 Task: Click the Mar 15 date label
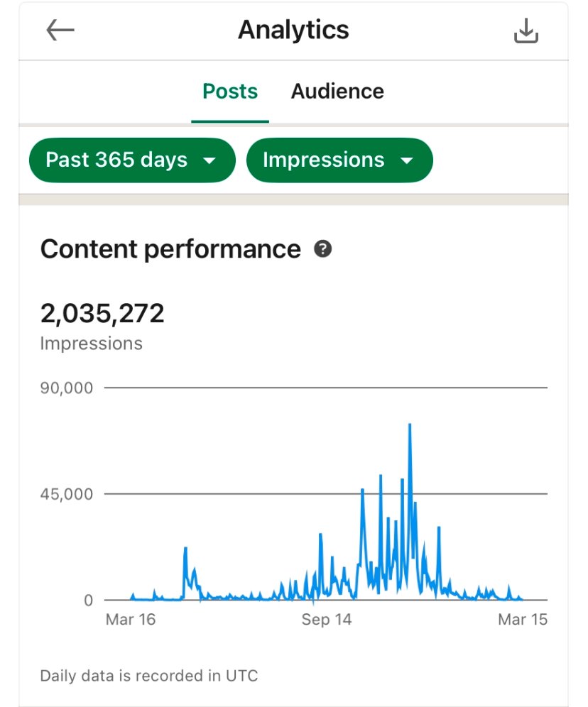[523, 620]
